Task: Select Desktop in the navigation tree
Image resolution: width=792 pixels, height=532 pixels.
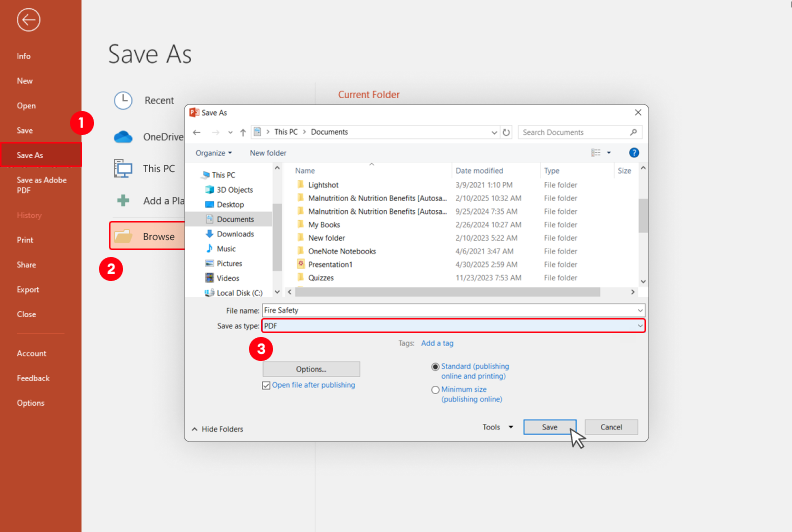Action: coord(225,205)
